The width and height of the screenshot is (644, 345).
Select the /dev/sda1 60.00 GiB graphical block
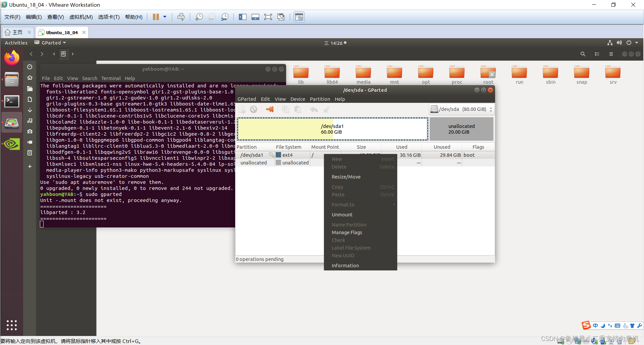pyautogui.click(x=332, y=129)
